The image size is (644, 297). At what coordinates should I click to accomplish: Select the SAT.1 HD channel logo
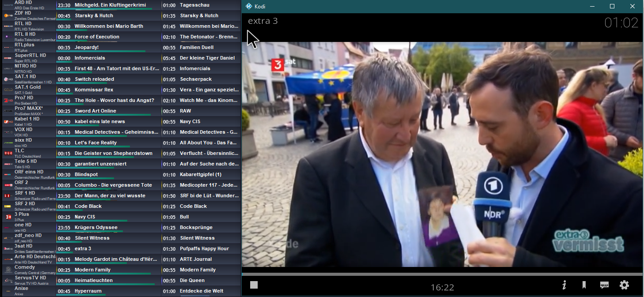tap(8, 79)
